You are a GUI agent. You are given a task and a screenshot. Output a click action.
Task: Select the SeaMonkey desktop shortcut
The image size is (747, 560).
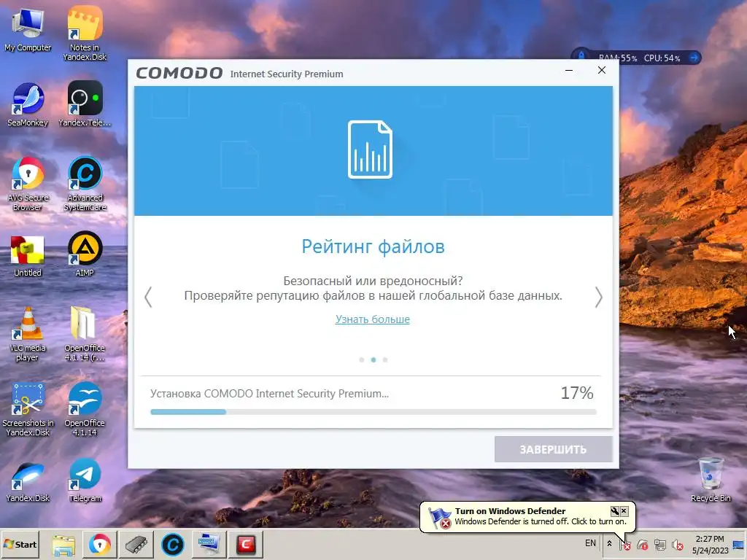pyautogui.click(x=28, y=105)
